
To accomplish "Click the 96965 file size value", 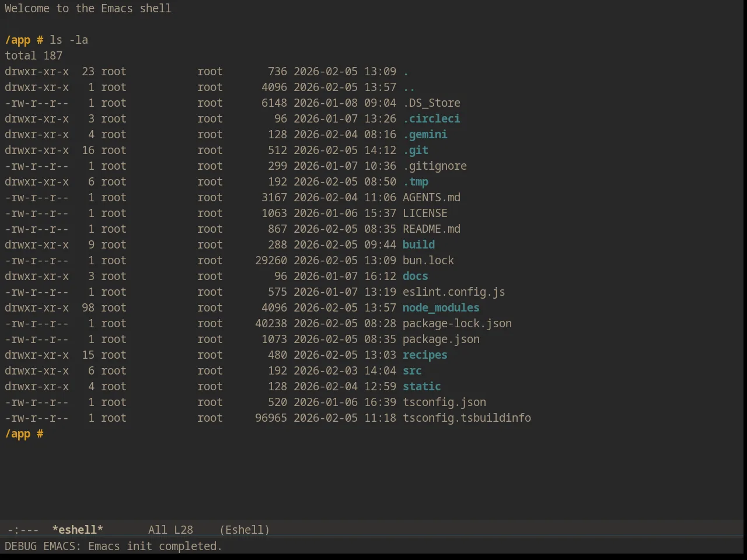I will click(271, 418).
